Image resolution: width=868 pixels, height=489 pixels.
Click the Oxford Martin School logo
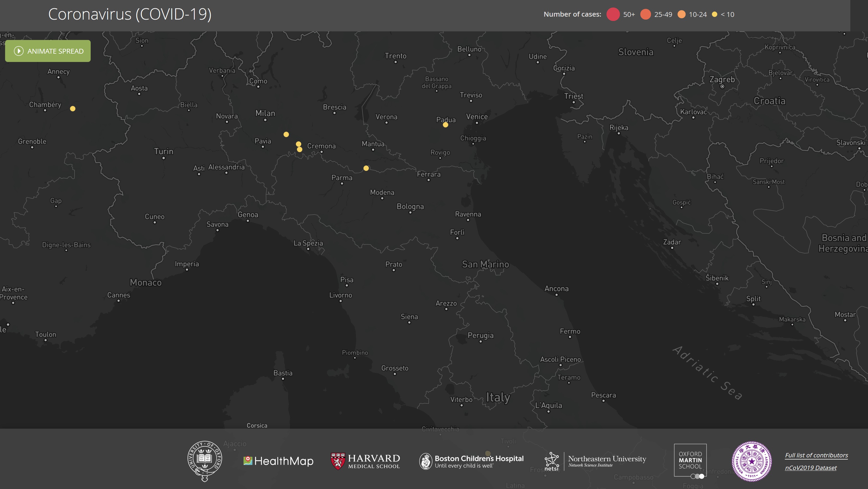[690, 460]
